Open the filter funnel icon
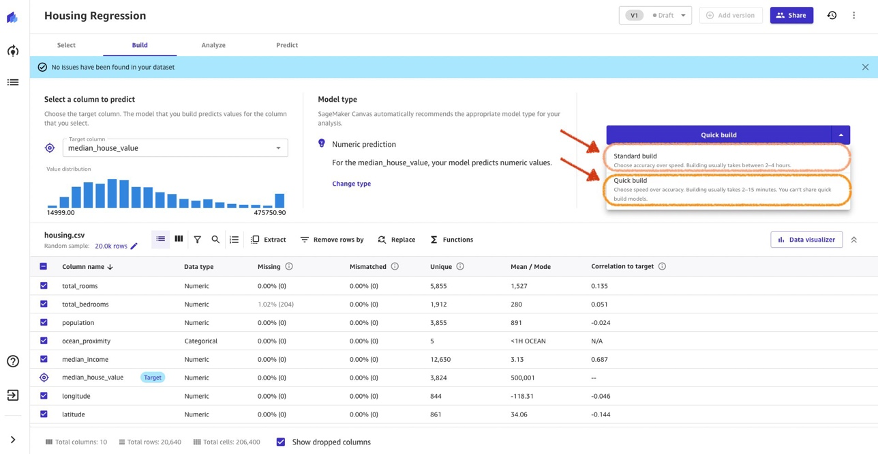Viewport: 879px width, 454px height. [x=197, y=239]
